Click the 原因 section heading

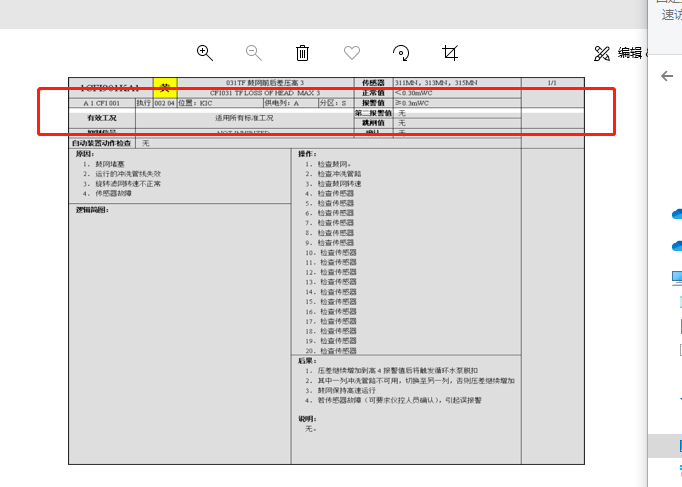tap(84, 154)
